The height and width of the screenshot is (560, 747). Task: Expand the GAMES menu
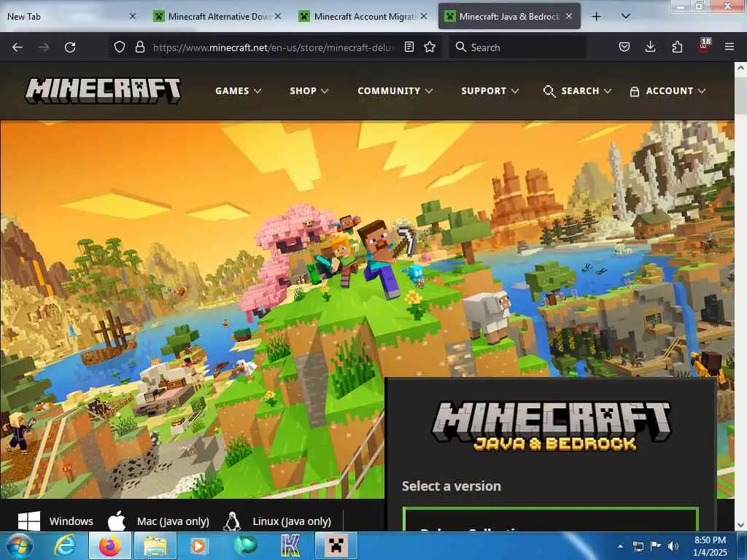coord(239,90)
